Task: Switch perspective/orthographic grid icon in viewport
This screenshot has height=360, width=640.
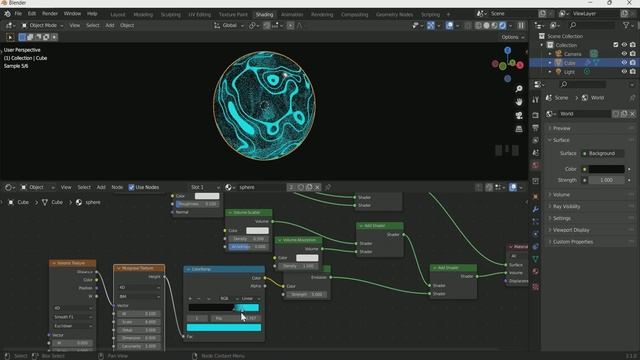Action: tap(519, 129)
